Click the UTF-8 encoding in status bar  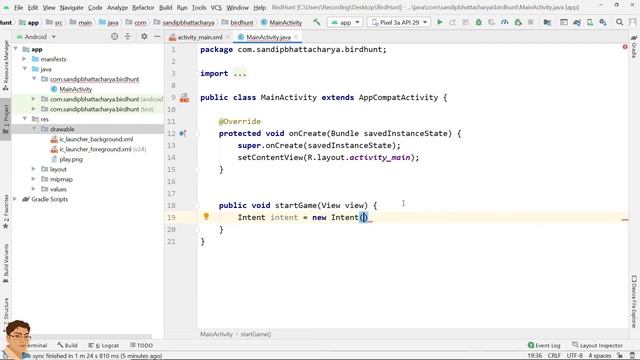point(575,356)
